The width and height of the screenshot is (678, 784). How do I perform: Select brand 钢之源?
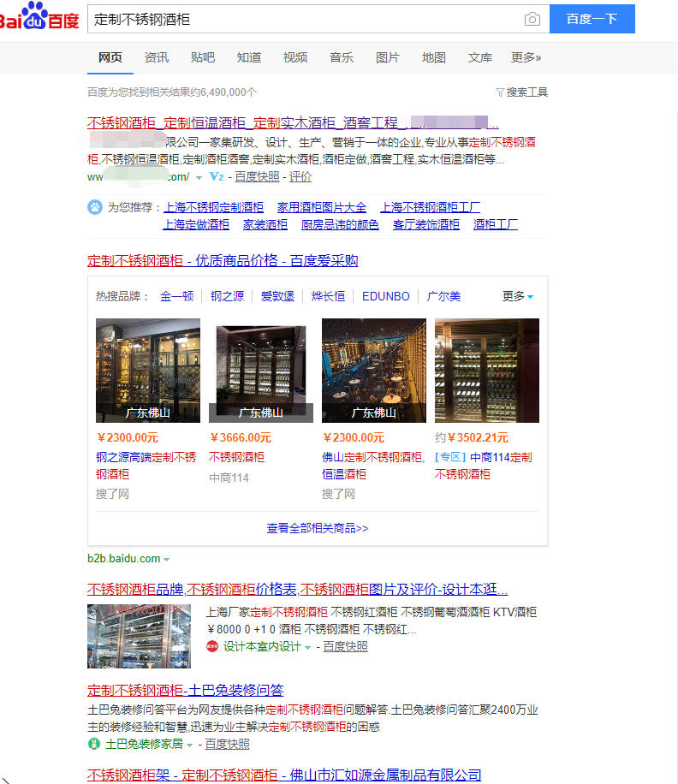pyautogui.click(x=228, y=296)
